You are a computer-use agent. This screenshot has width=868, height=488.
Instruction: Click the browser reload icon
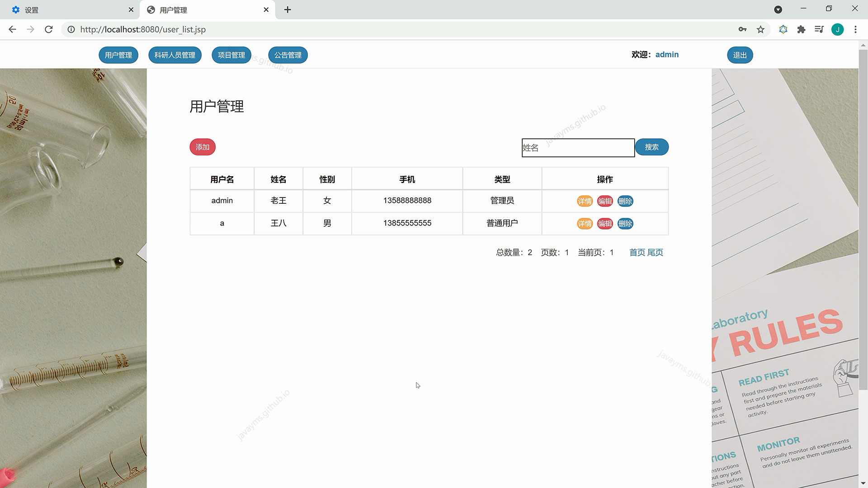[49, 29]
